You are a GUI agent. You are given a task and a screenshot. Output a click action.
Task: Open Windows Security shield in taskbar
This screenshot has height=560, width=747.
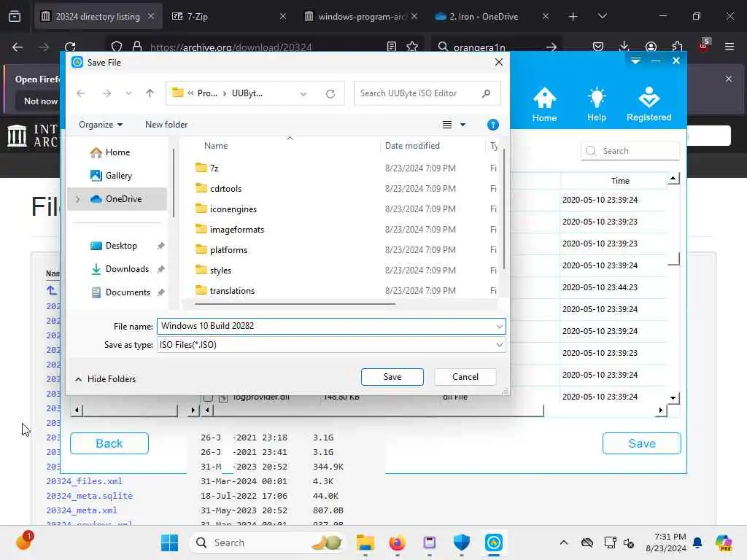tap(461, 542)
